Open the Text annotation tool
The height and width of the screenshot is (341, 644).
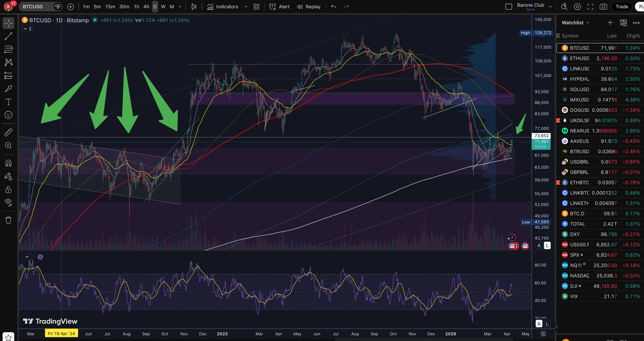(8, 102)
